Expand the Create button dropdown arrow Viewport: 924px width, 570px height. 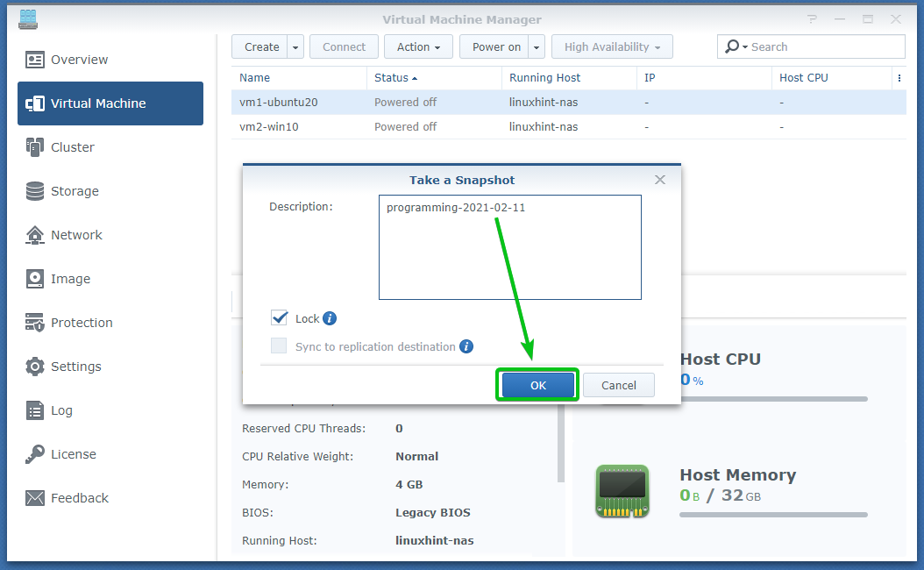click(x=295, y=47)
